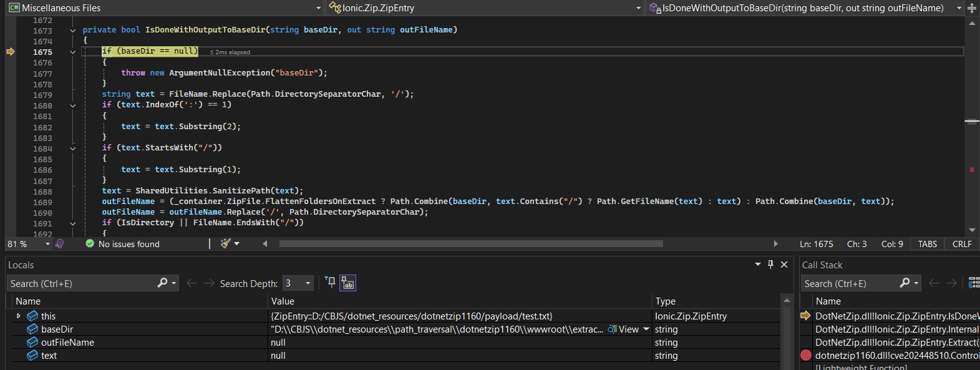Open the Miscellaneous Files project dropdown
Viewport: 980px width, 370px height.
pos(318,8)
